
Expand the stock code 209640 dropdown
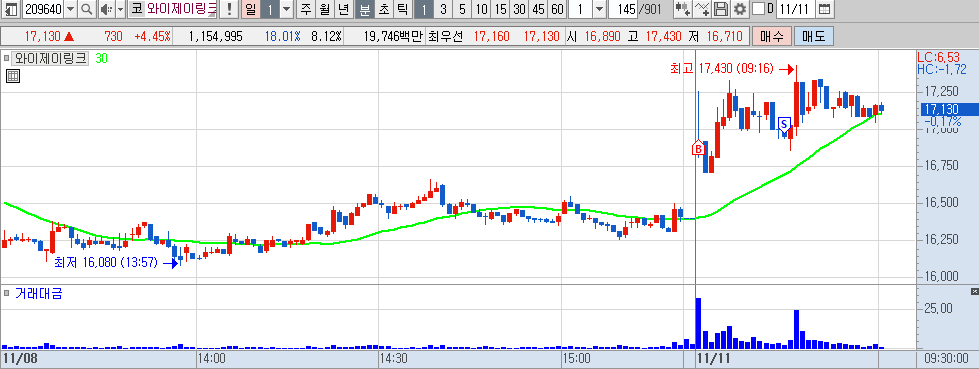click(x=71, y=9)
